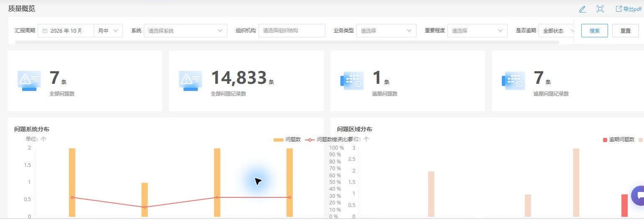The height and width of the screenshot is (220, 644).
Task: Click the 搜索 button
Action: tap(595, 31)
